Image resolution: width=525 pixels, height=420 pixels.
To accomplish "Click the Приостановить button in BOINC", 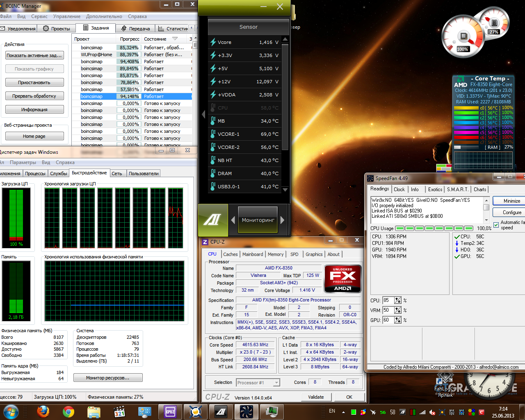I will [34, 82].
